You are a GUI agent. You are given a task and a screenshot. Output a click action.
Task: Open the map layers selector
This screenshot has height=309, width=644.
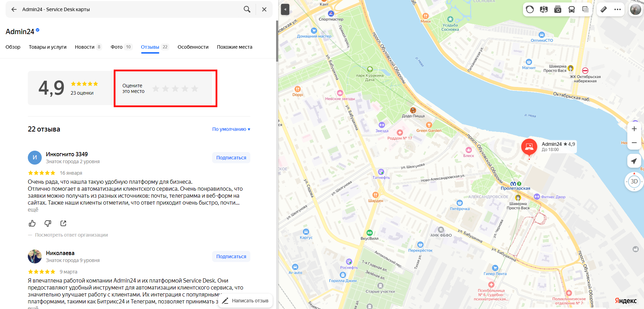[586, 9]
